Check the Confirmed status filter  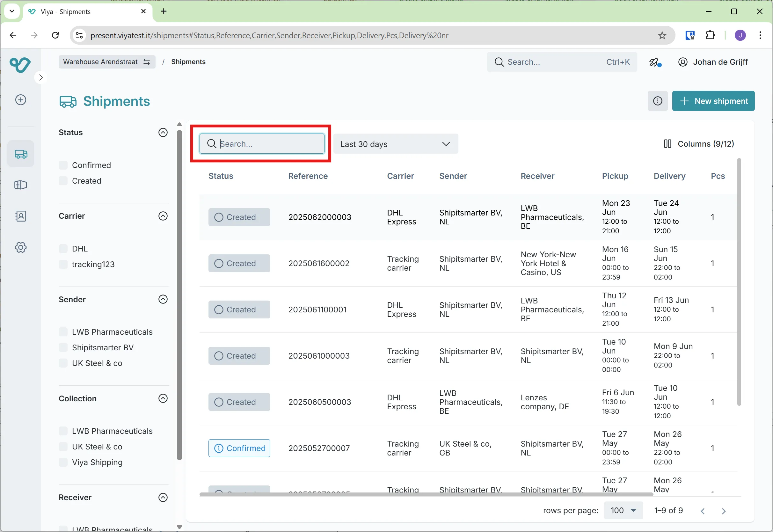point(63,165)
